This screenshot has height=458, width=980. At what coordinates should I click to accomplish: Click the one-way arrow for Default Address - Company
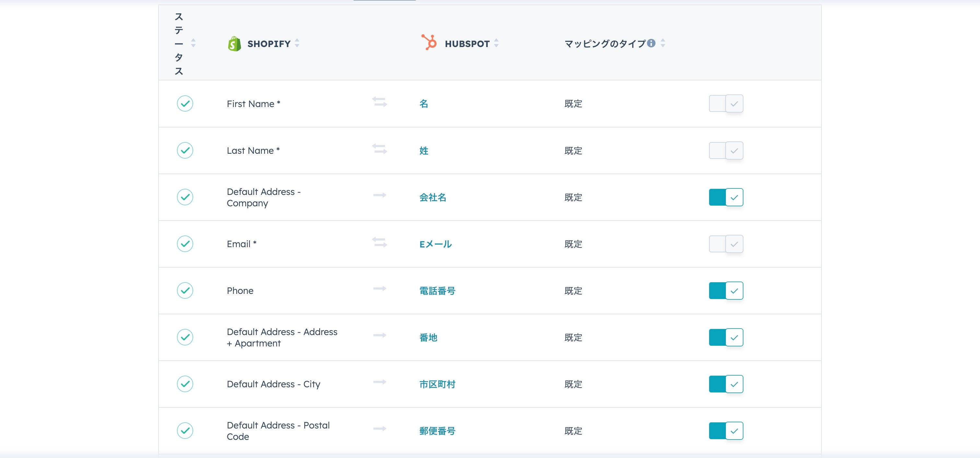tap(379, 195)
